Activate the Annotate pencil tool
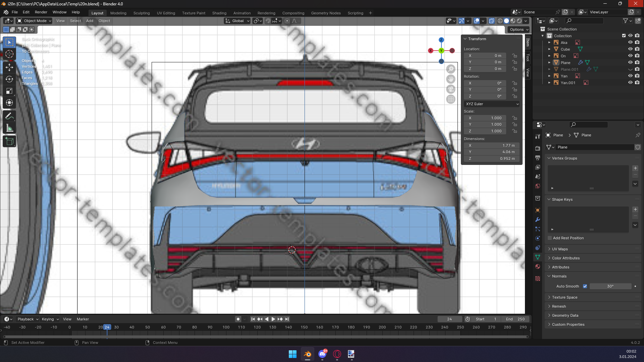 coord(9,116)
